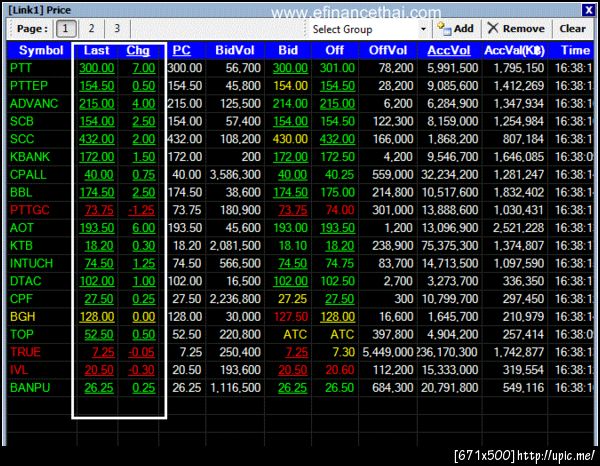Select the PTTGC symbol

(x=29, y=210)
